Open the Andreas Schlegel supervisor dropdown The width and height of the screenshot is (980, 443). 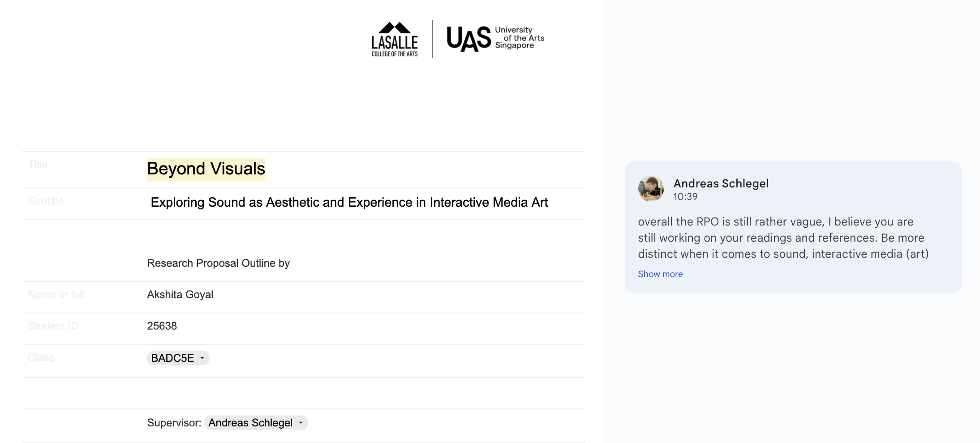tap(250, 423)
